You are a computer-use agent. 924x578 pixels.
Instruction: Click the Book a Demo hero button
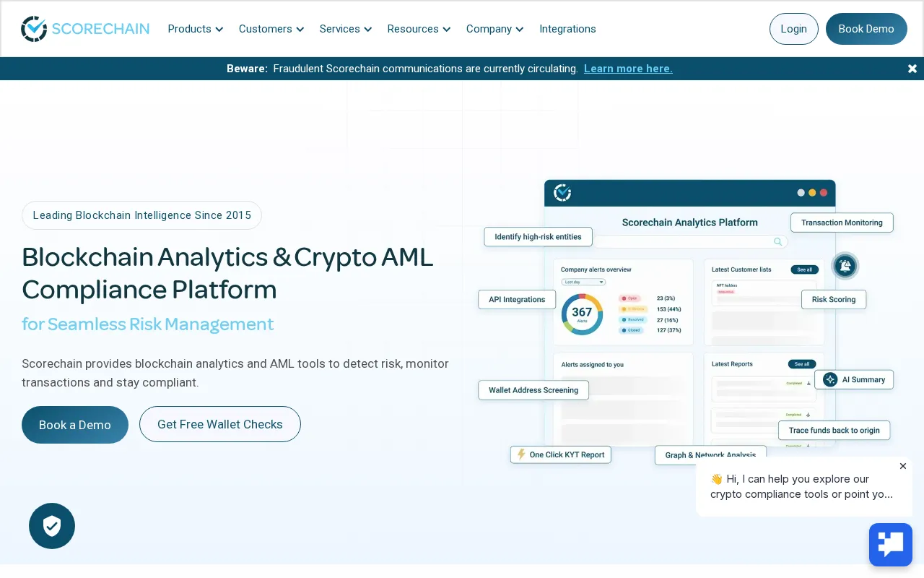75,425
